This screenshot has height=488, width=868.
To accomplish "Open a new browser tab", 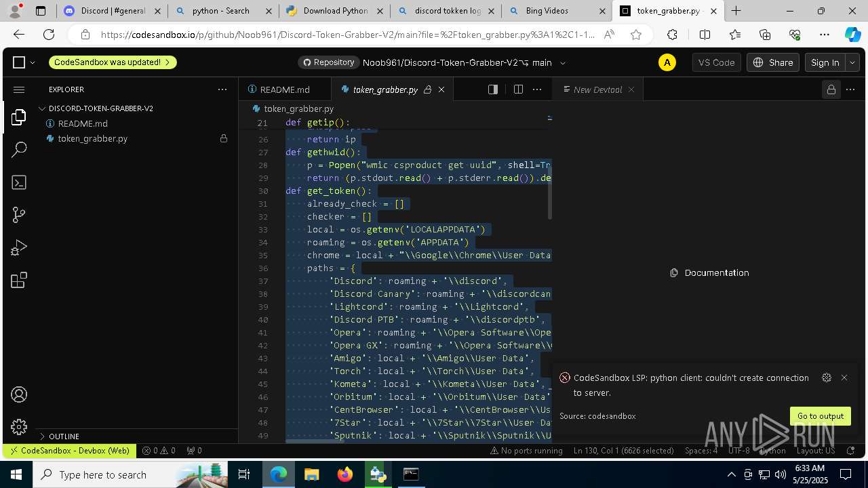I will 736,11.
